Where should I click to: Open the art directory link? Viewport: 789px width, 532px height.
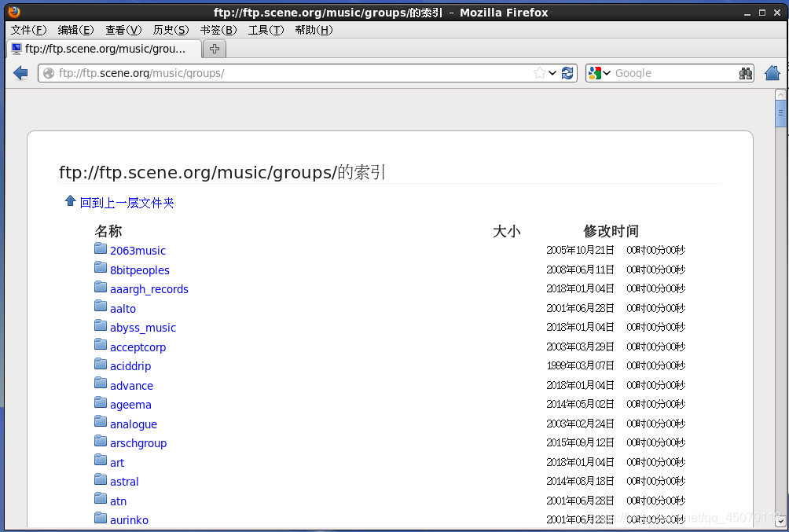point(117,463)
